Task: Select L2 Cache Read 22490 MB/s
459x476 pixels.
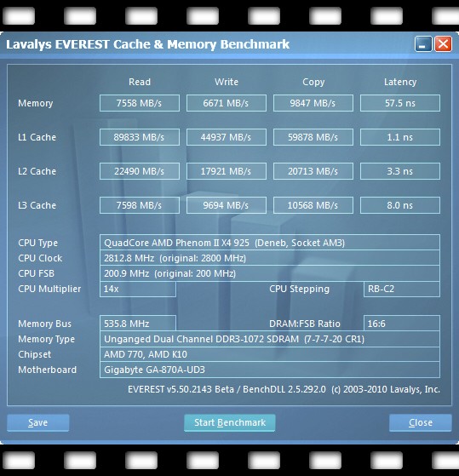Action: pyautogui.click(x=140, y=171)
